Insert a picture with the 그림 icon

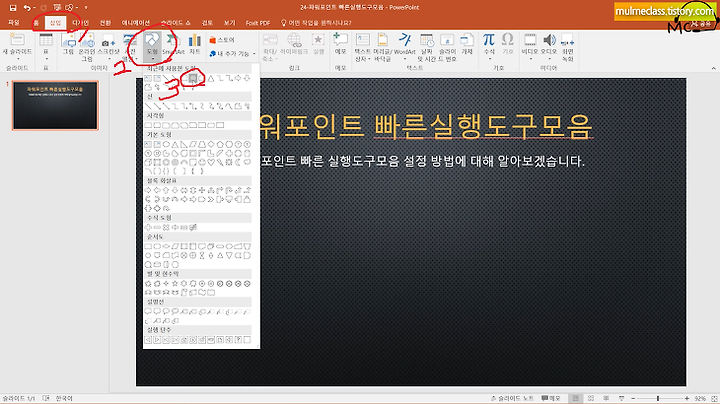[x=68, y=44]
